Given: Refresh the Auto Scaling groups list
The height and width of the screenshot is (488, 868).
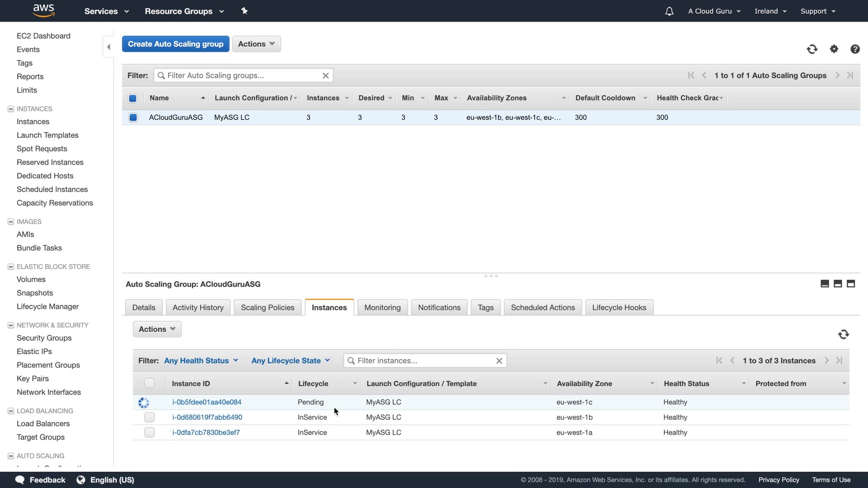Looking at the screenshot, I should click(x=812, y=49).
